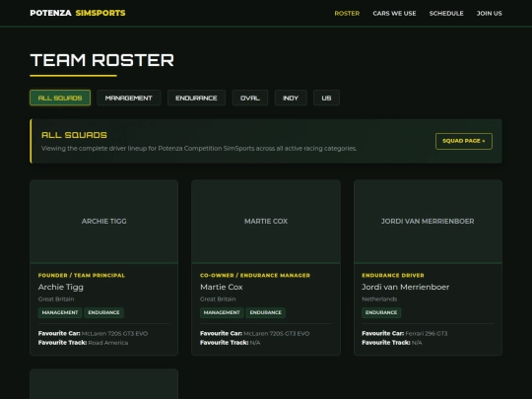
Task: Select the Indy squad filter
Action: point(291,98)
